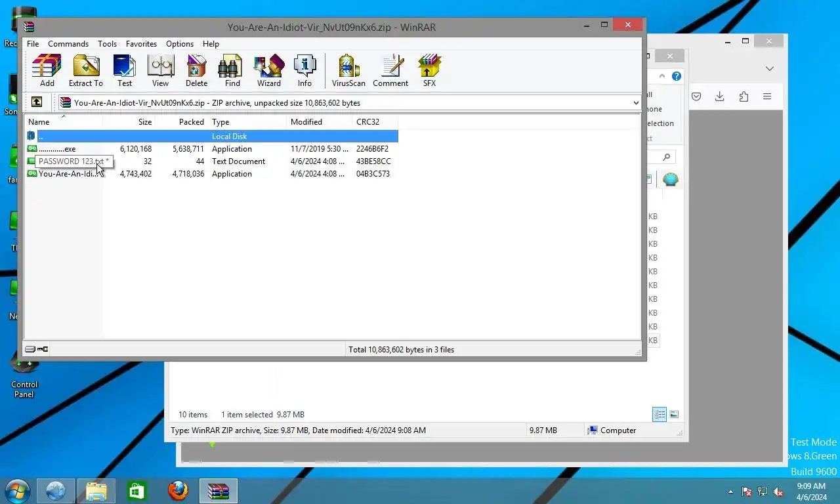Screen dimensions: 840x504
Task: Click the key password icon in WinRAR's status bar
Action: coord(43,349)
